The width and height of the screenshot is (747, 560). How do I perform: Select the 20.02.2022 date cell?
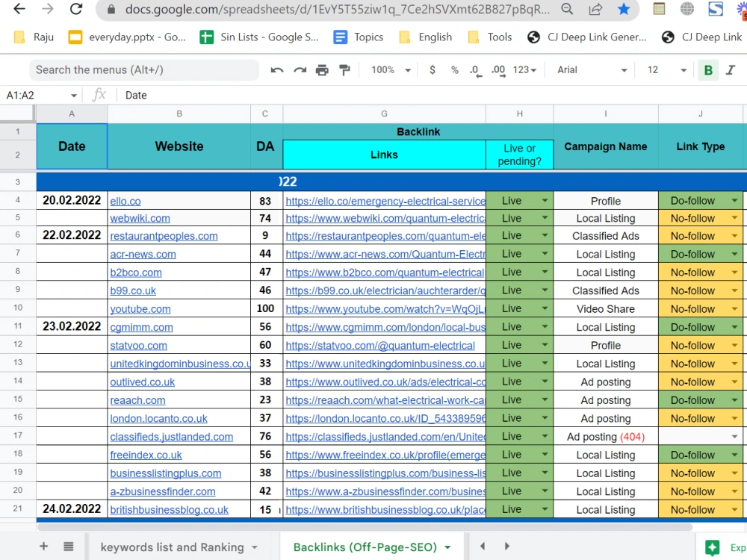pos(72,200)
